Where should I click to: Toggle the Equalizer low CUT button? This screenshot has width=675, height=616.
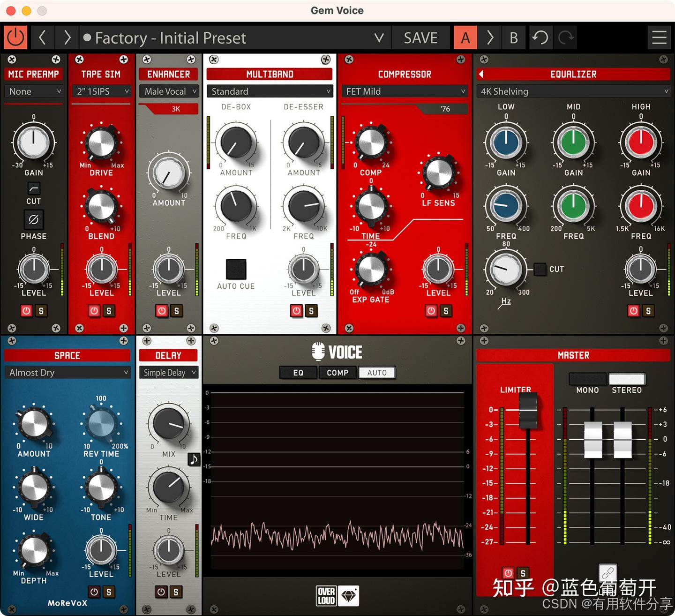tap(540, 269)
